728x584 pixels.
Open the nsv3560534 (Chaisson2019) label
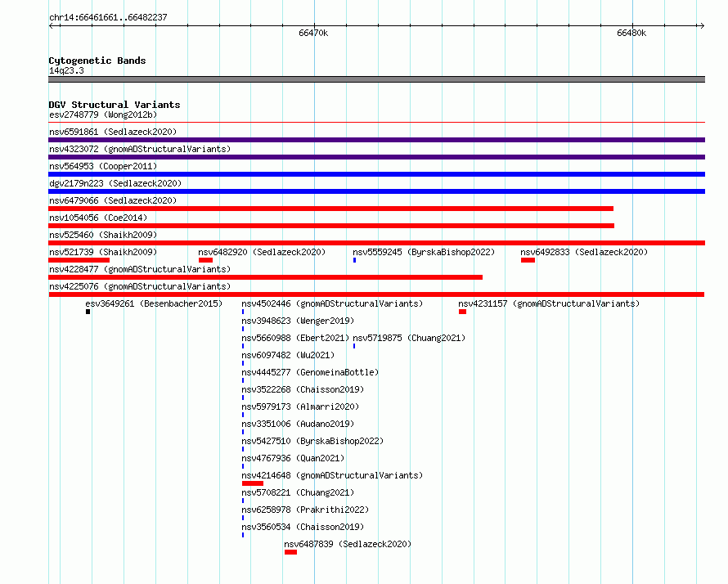[x=303, y=527]
